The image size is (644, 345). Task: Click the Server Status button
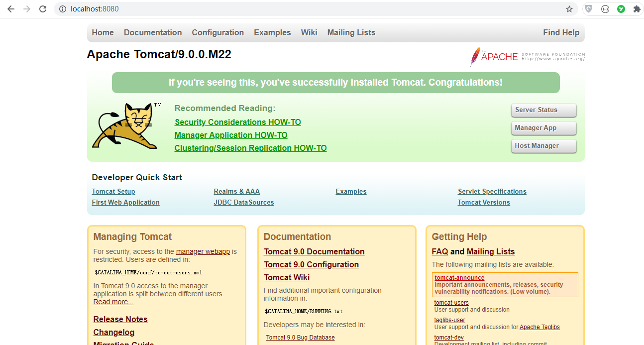point(543,110)
